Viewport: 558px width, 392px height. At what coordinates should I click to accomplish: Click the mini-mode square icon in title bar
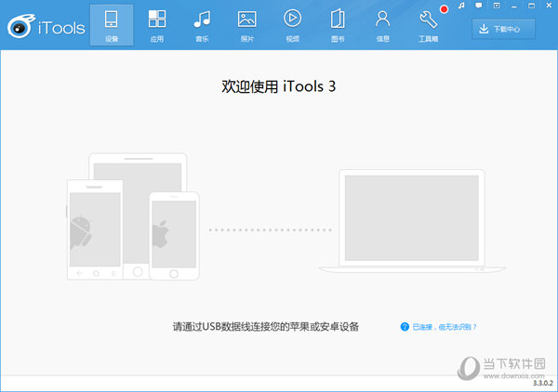[x=497, y=6]
